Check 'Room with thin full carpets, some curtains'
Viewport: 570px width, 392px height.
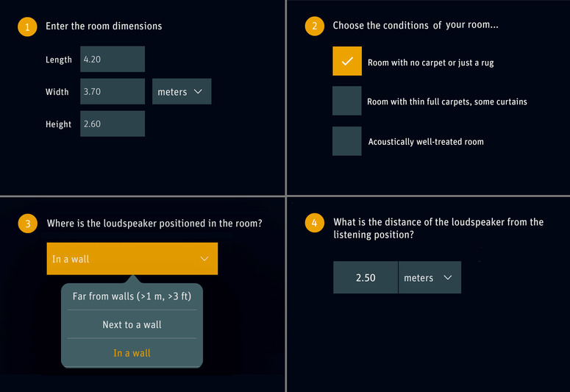coord(347,101)
